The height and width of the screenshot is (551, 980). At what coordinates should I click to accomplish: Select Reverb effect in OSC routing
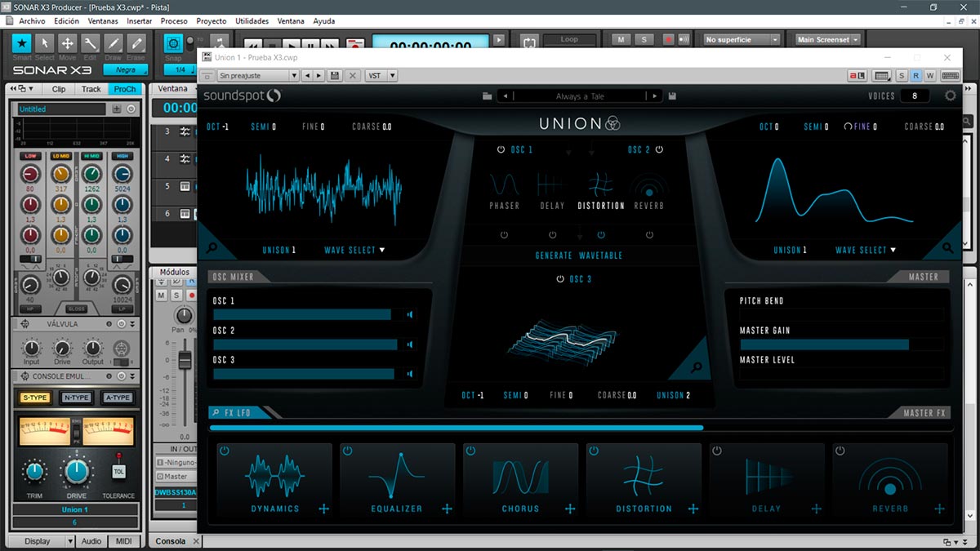tap(649, 191)
